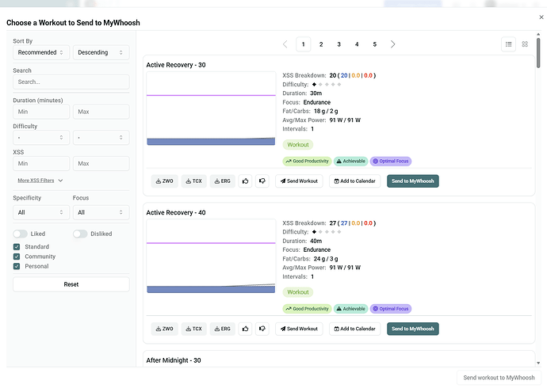Screen dimensions: 547x392
Task: Send Active Recovery - 30 to MyWhoosh
Action: click(x=412, y=181)
